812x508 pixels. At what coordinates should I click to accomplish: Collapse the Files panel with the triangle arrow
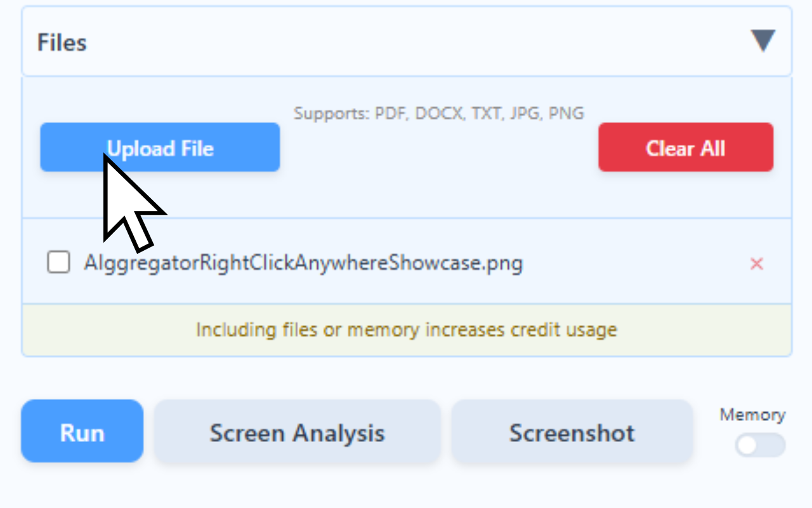[763, 41]
